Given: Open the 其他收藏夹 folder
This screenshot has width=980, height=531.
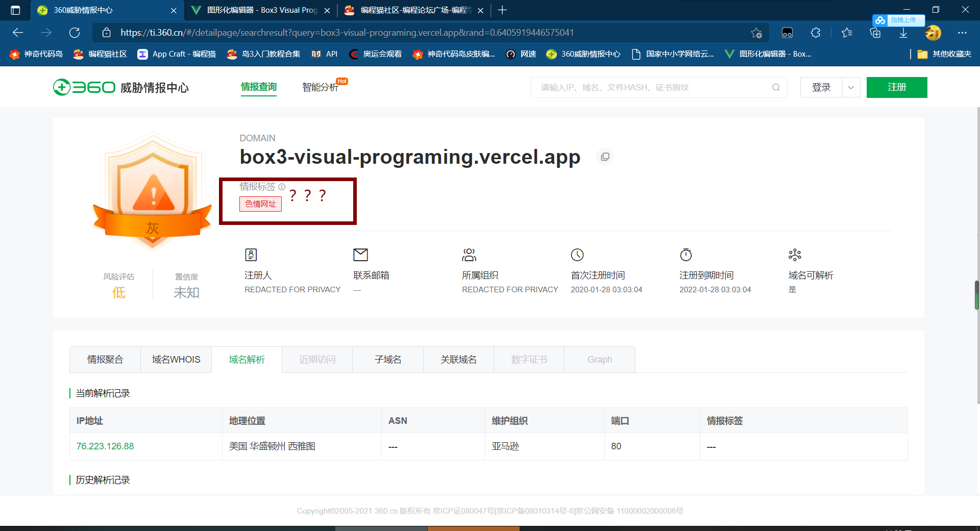Looking at the screenshot, I should pyautogui.click(x=944, y=54).
